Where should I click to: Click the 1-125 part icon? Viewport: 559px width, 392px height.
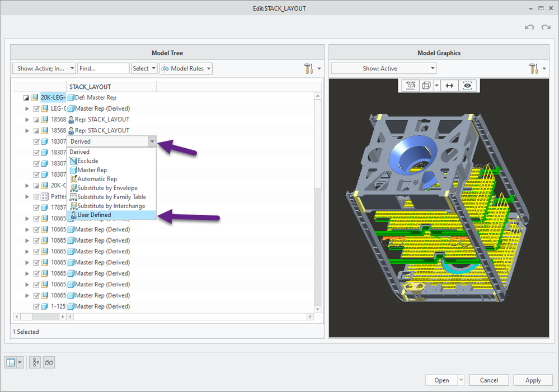click(45, 306)
